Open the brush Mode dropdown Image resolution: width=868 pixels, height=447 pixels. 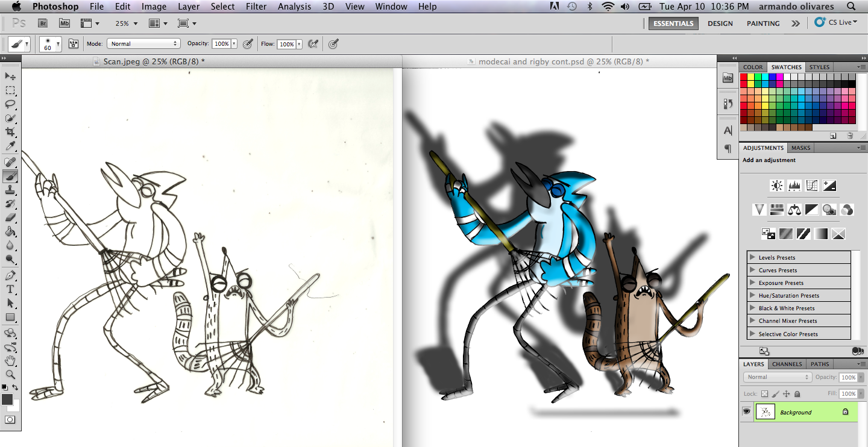click(x=143, y=43)
